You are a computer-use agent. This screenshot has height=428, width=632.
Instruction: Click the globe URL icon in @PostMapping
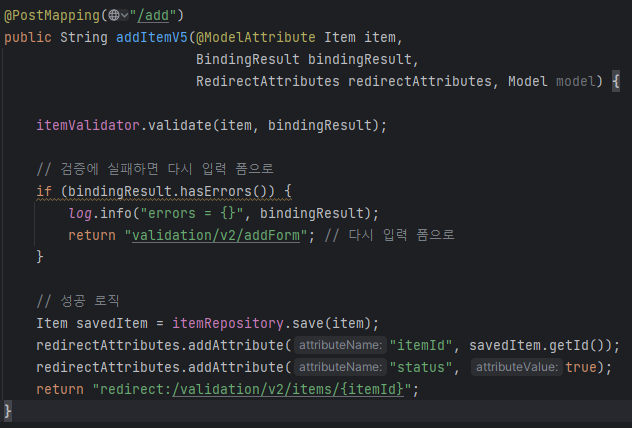pos(114,15)
